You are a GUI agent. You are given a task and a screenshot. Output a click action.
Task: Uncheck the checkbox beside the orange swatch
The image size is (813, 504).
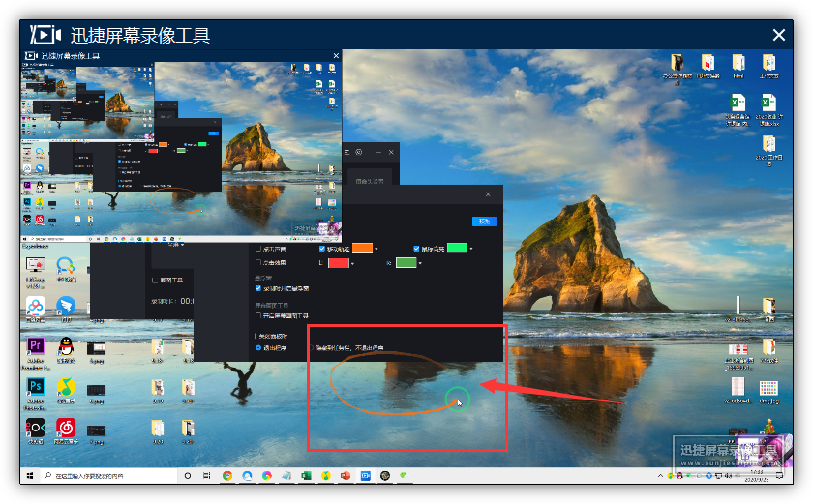[x=323, y=249]
